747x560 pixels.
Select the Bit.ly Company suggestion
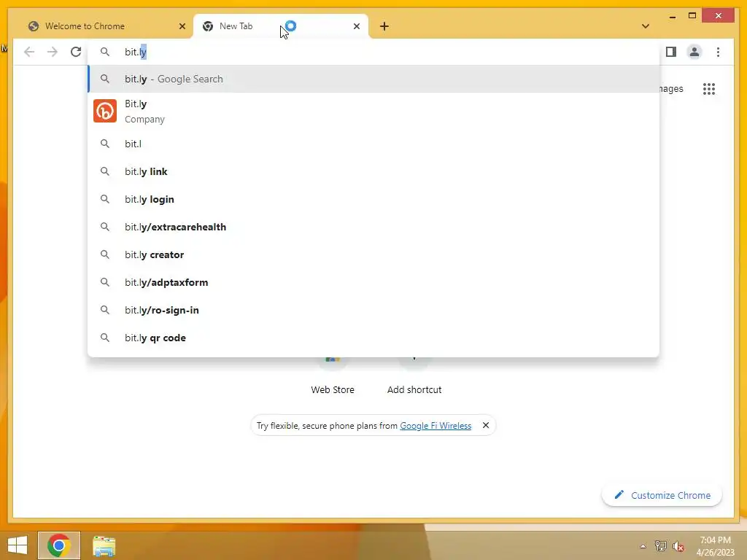pyautogui.click(x=373, y=111)
